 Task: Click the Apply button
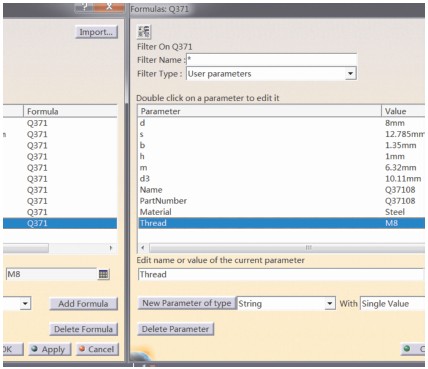point(50,349)
